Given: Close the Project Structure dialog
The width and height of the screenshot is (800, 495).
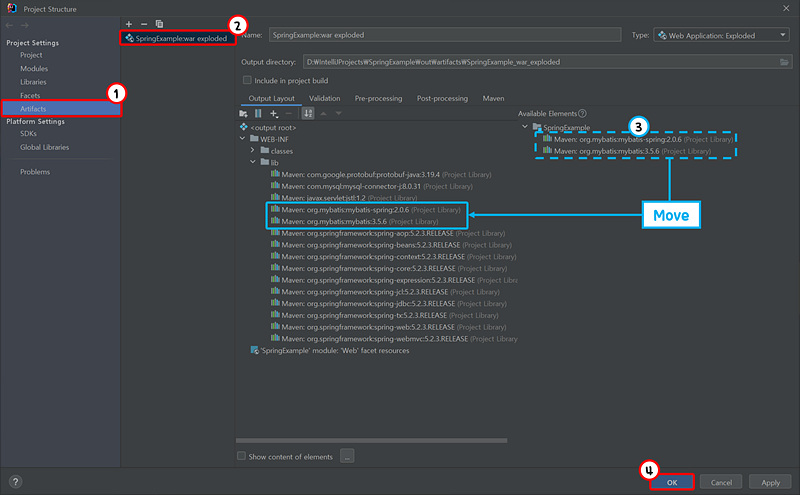Looking at the screenshot, I should tap(786, 8).
